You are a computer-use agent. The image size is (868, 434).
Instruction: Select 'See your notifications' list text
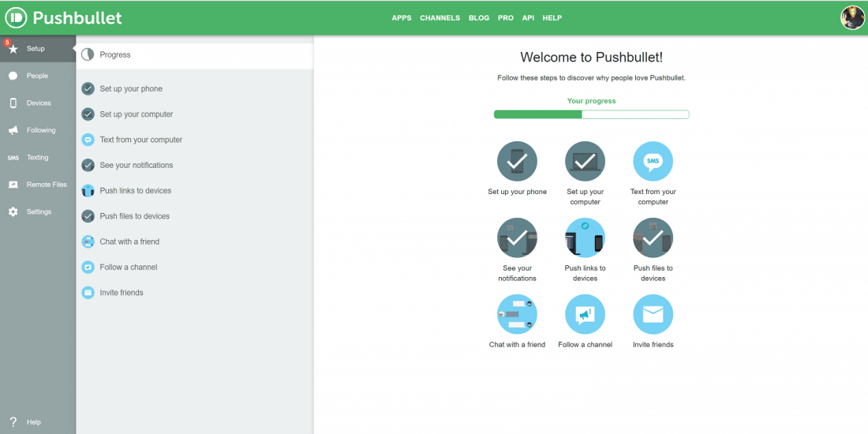tap(137, 165)
